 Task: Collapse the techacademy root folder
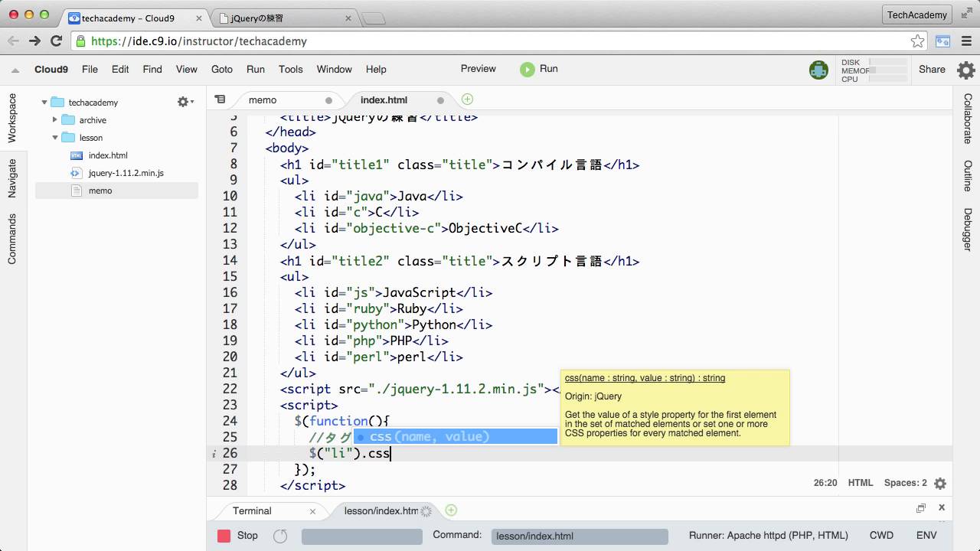tap(44, 102)
